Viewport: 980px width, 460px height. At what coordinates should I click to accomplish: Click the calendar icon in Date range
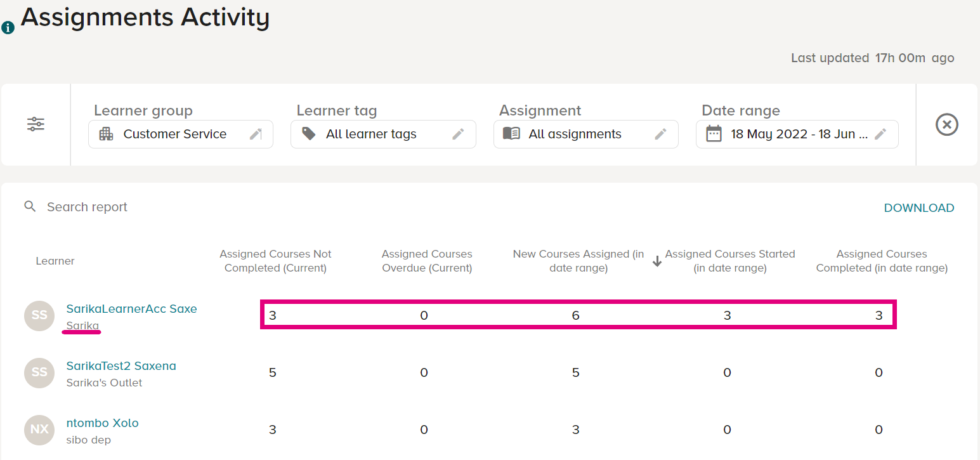click(714, 134)
